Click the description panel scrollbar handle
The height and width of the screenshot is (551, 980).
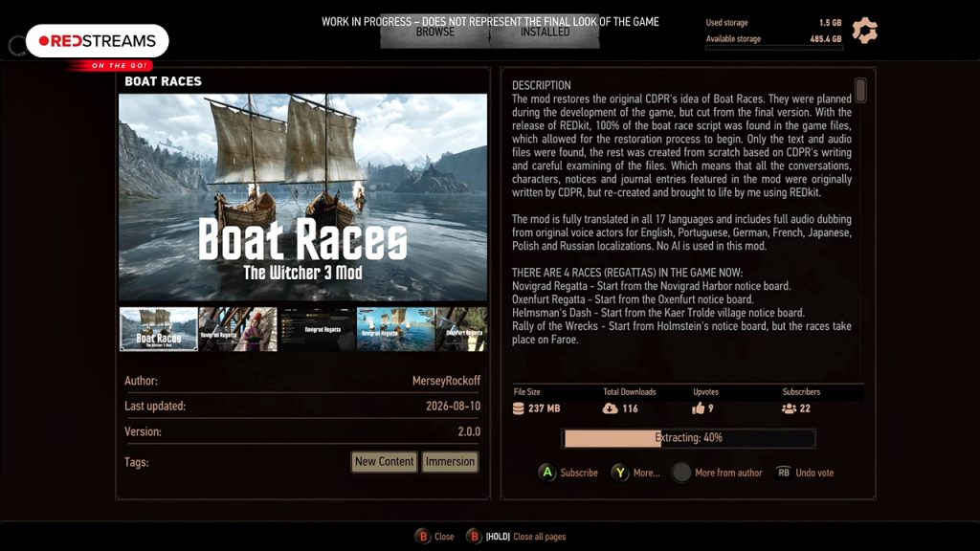(x=860, y=90)
